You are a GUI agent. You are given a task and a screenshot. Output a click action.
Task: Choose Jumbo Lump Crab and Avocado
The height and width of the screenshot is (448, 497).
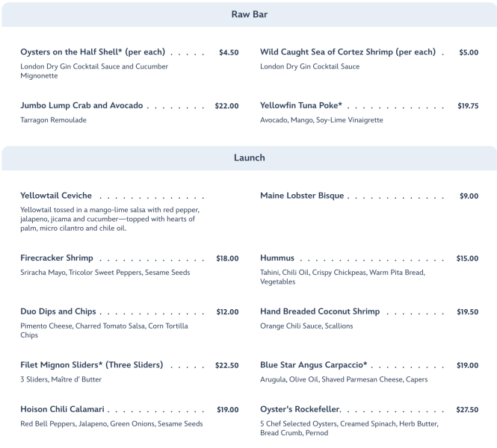click(81, 106)
